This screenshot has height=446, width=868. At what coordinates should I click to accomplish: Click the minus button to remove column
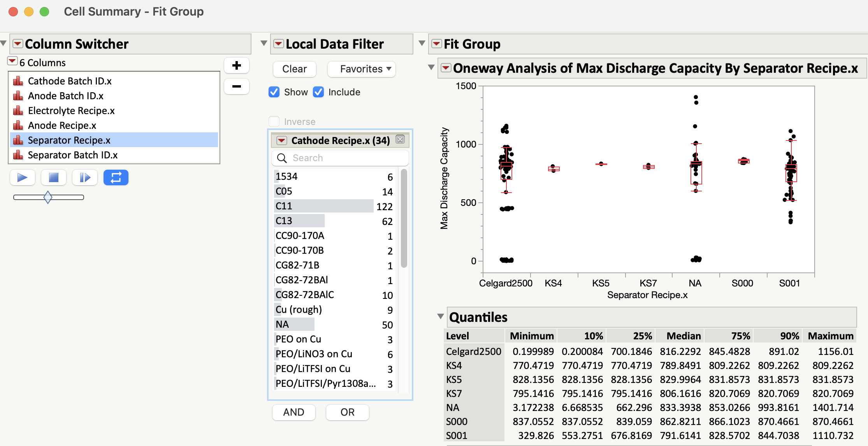[x=236, y=86]
